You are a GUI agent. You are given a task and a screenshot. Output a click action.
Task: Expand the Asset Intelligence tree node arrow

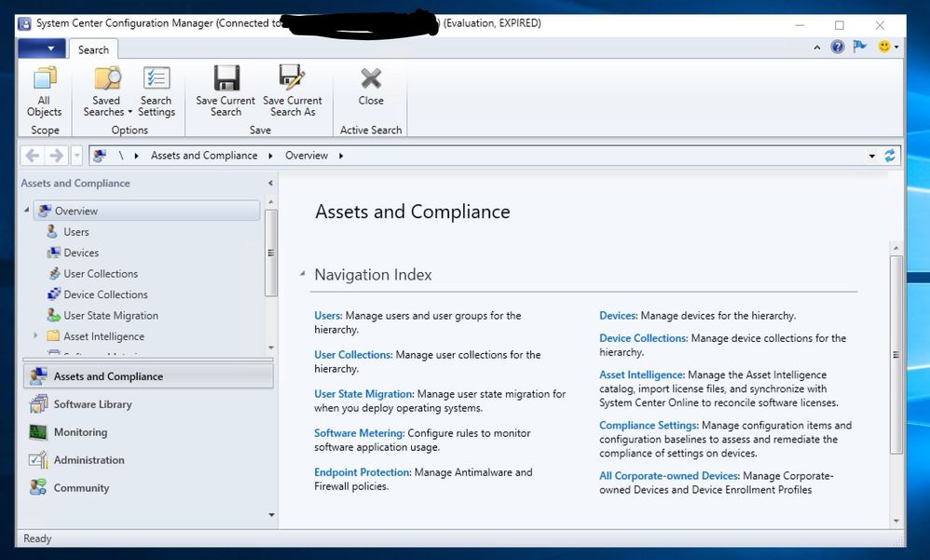(x=35, y=335)
